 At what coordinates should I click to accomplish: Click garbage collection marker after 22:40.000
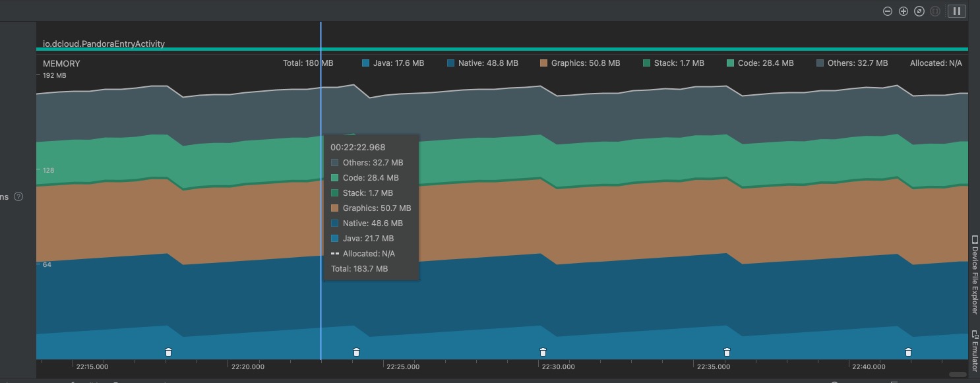[x=908, y=352]
